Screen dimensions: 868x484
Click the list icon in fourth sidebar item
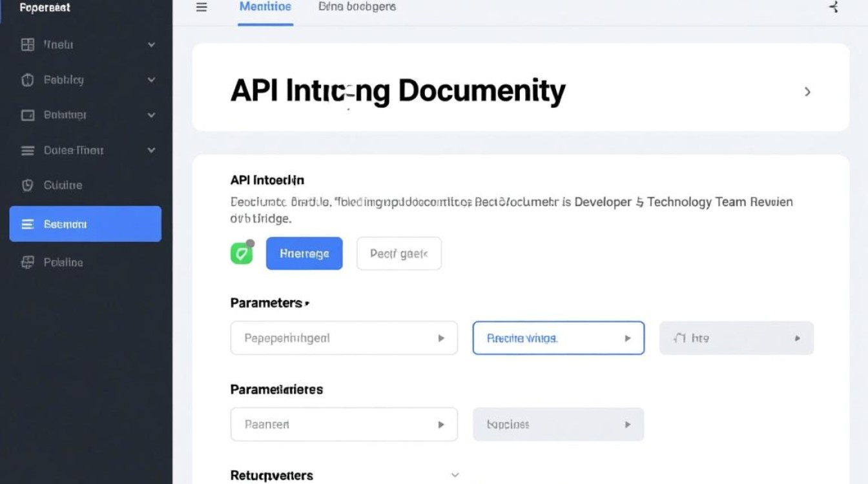coord(28,150)
